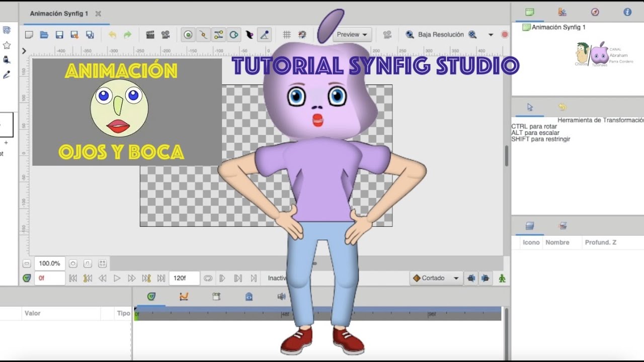Open the Layers panel tab
The image size is (644, 362).
coord(530,226)
